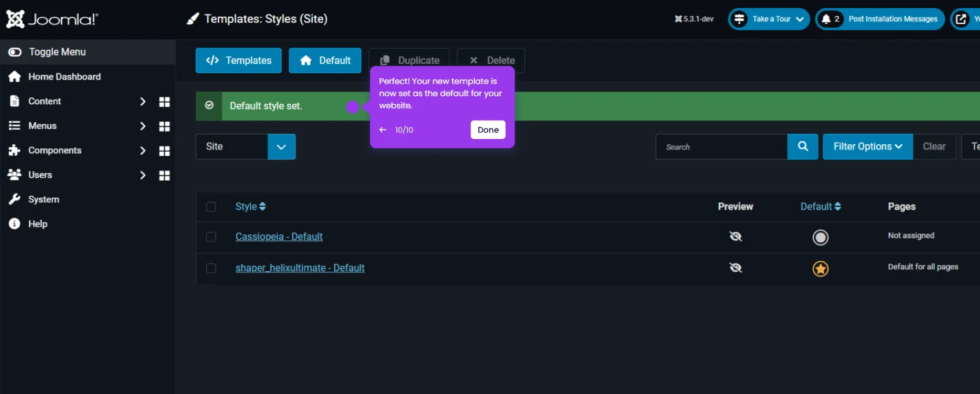Screen dimensions: 980x394
Task: Expand the Users submenu chevron
Action: [142, 175]
